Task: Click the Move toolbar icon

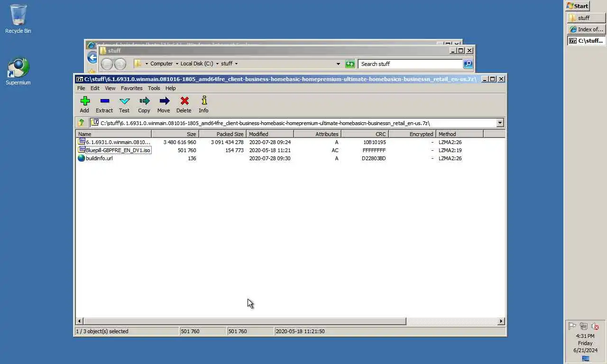Action: point(164,100)
